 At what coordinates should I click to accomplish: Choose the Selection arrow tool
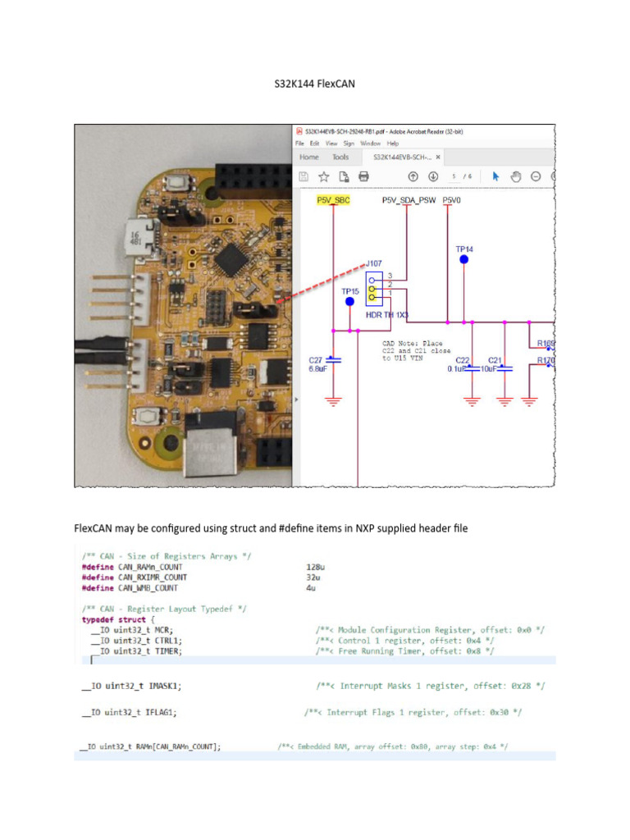pos(495,176)
